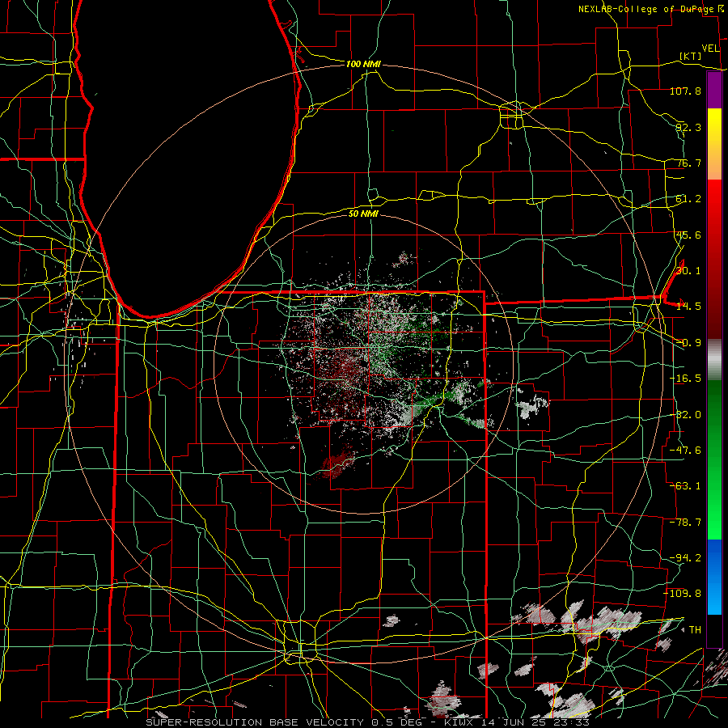This screenshot has width=728, height=728.
Task: Select the -78.7 legend value
Action: tap(685, 523)
